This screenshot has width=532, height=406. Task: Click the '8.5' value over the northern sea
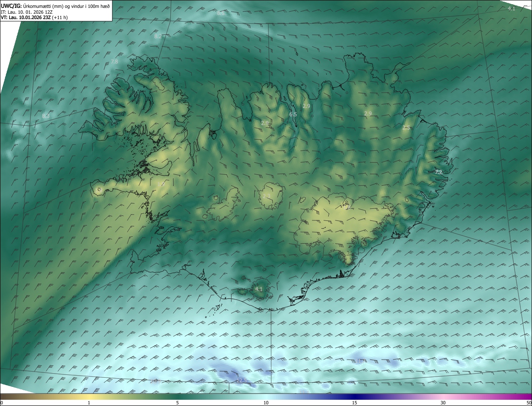click(x=221, y=13)
